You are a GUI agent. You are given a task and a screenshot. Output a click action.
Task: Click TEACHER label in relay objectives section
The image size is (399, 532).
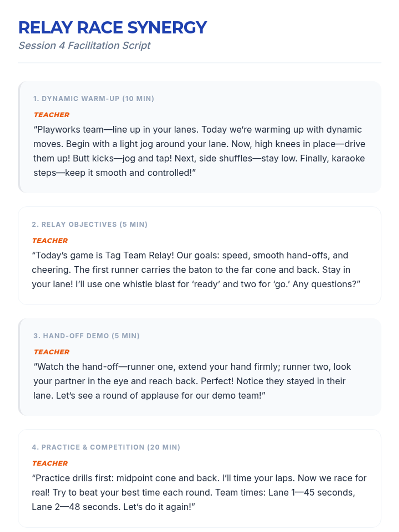pyautogui.click(x=50, y=240)
